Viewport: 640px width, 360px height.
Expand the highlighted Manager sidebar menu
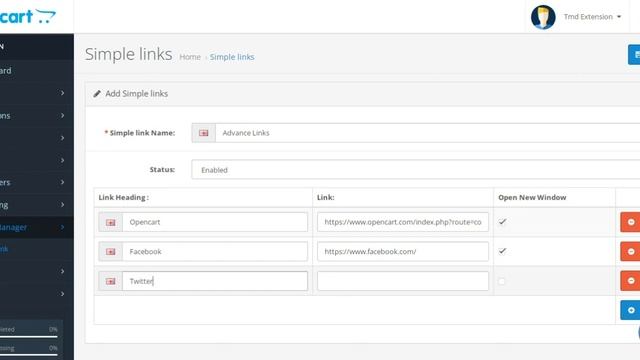tap(37, 227)
